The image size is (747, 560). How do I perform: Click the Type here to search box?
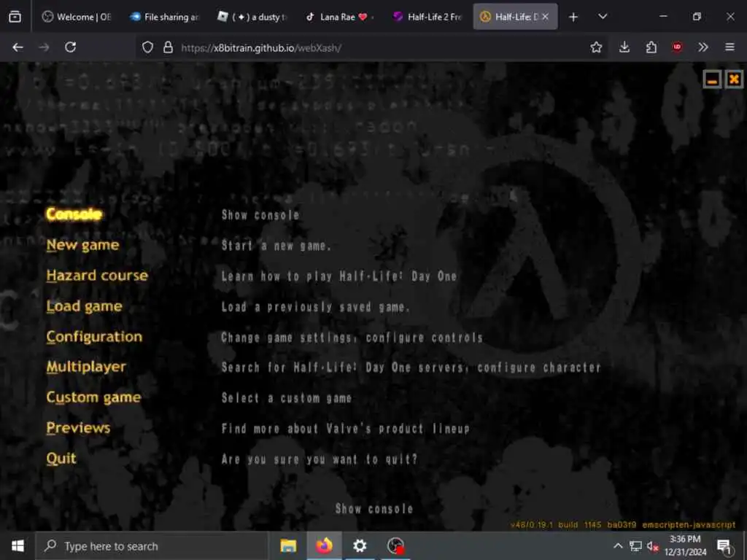point(152,546)
